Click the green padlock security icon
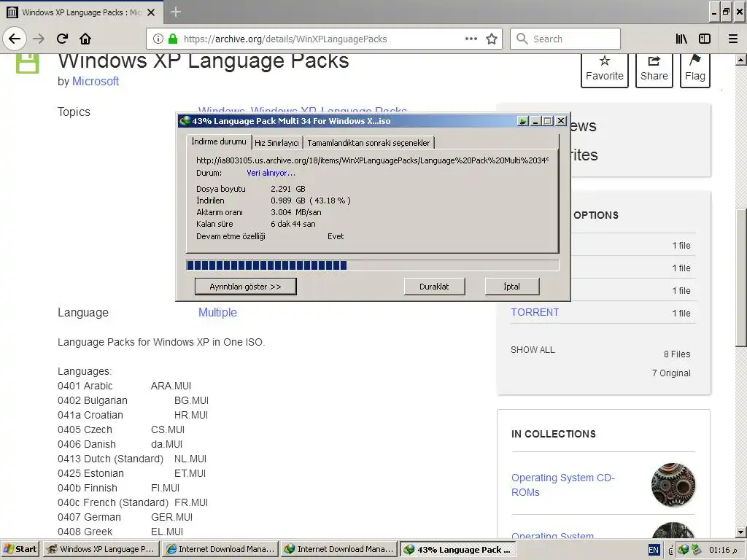 click(x=173, y=39)
